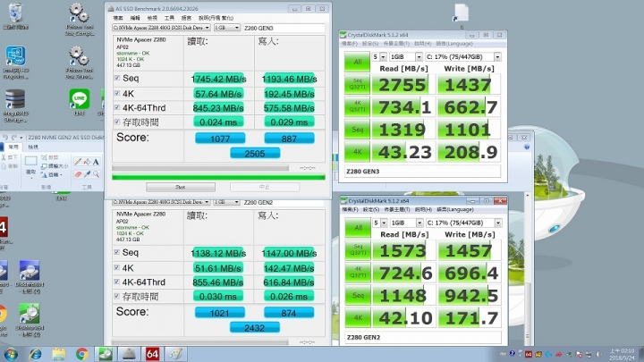Open C: drive dropdown in GEN2 CrystalDiskMark
Viewport: 644px width, 362px height.
463,223
